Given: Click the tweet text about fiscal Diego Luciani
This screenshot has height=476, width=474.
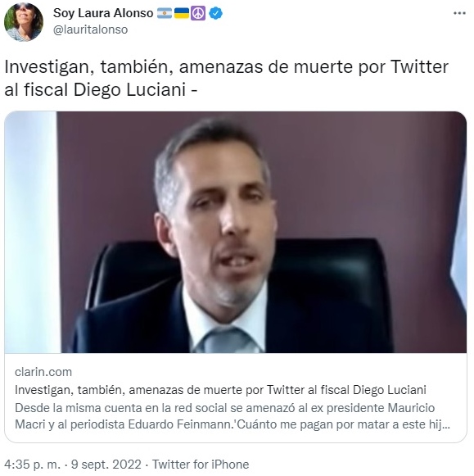Looking at the screenshot, I should tap(226, 78).
